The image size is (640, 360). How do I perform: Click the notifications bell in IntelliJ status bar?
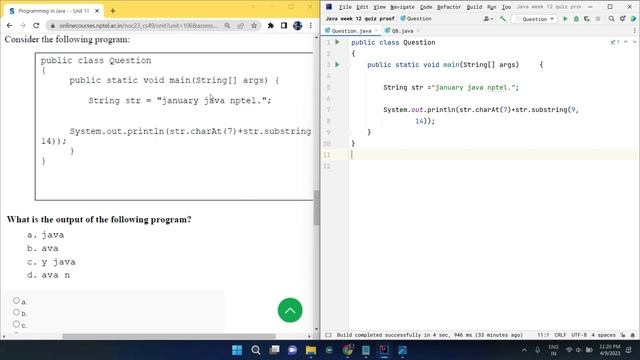[633, 335]
